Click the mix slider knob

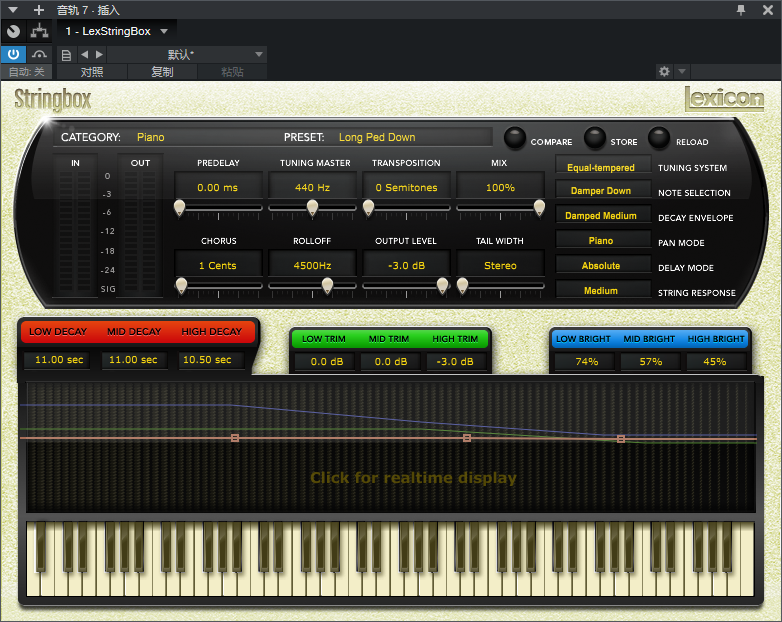[539, 207]
